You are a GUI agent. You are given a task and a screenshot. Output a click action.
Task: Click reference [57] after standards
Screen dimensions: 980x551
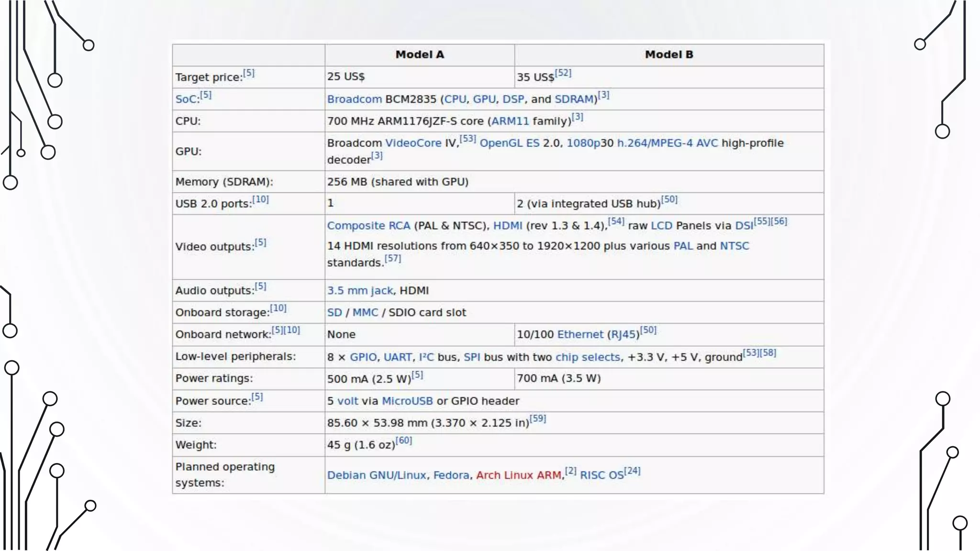pos(393,258)
